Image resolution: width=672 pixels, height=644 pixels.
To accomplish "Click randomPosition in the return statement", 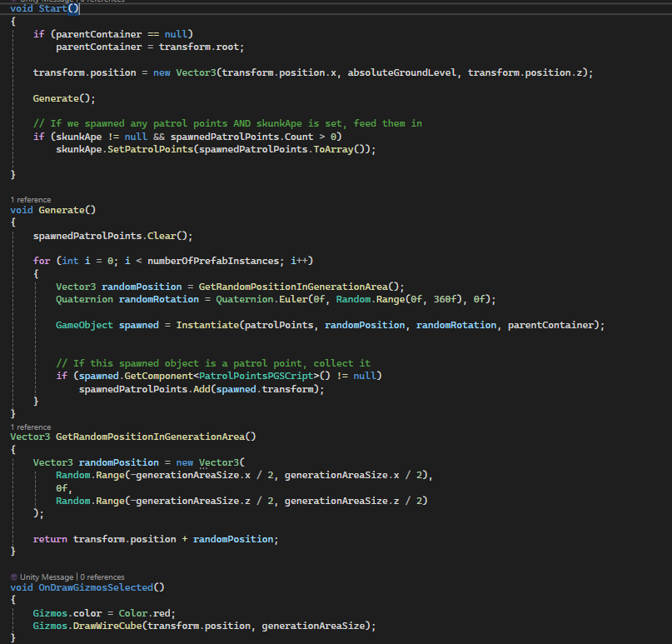I will (x=233, y=539).
